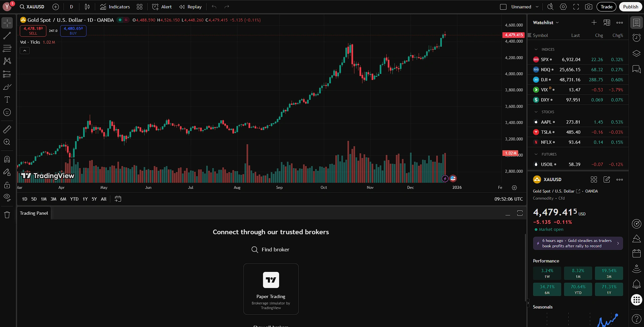Select the crosshair cursor tool
This screenshot has height=327, width=644.
(7, 23)
